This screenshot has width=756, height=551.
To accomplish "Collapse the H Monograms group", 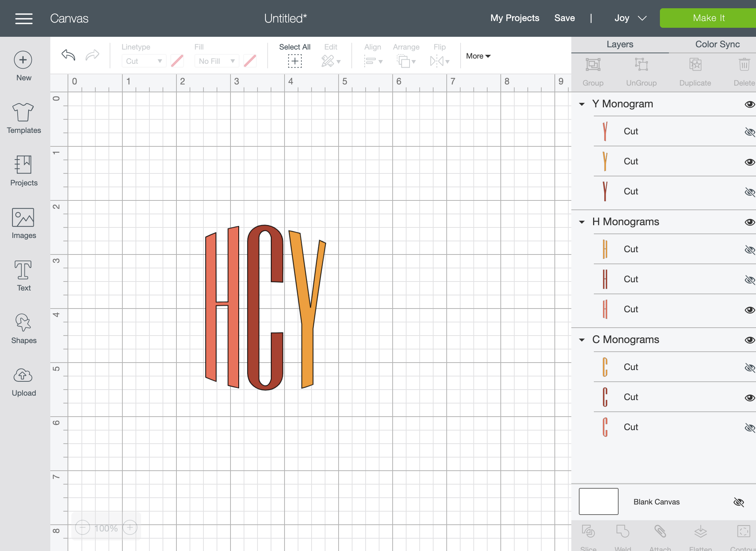I will point(582,222).
